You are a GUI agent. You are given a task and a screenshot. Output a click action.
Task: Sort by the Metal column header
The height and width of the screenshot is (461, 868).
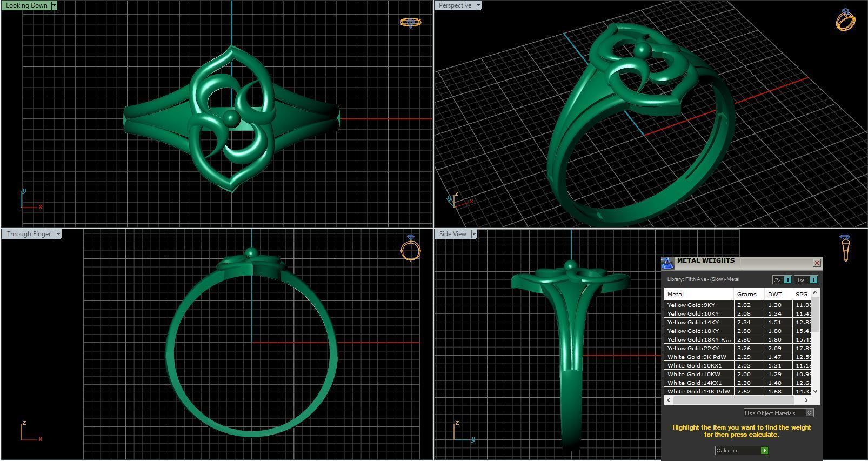pyautogui.click(x=699, y=295)
